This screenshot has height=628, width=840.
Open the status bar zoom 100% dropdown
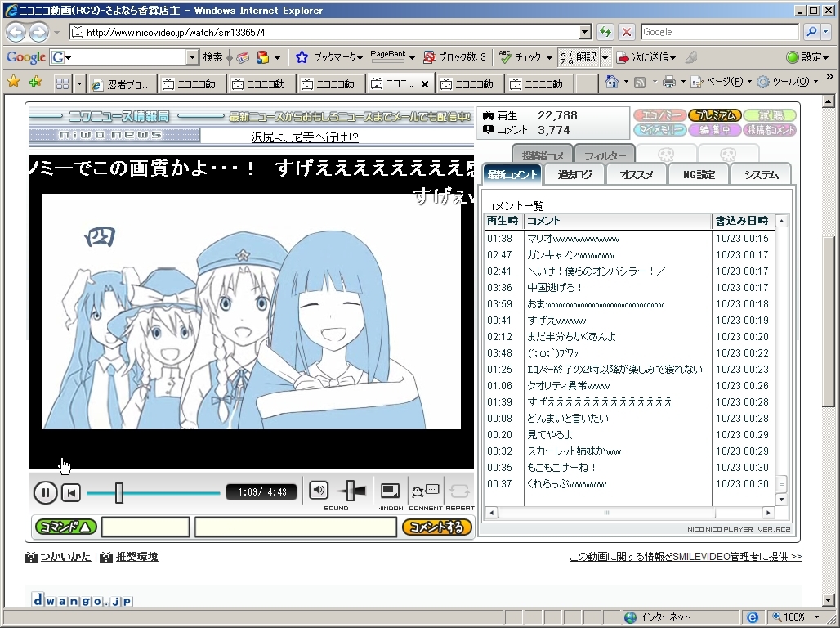coord(817,617)
